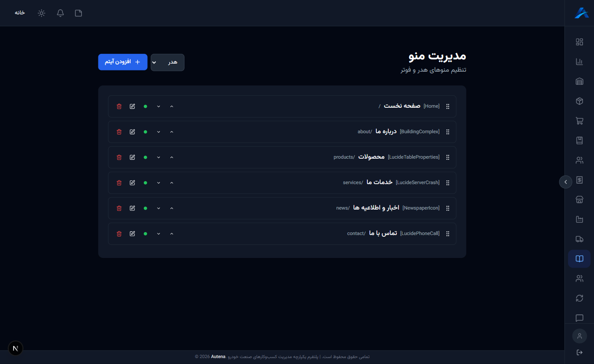
Task: Toggle active status dot of صفحه نخست
Action: coord(146,106)
